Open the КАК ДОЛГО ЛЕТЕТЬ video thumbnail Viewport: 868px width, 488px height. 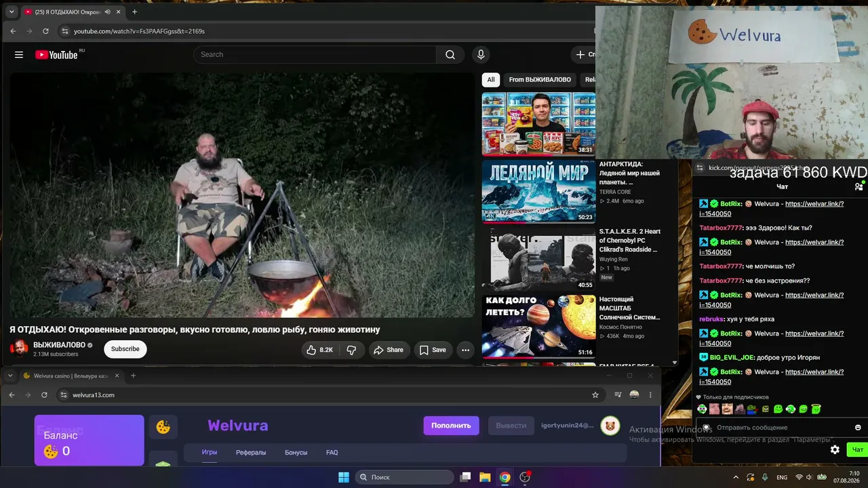[538, 326]
